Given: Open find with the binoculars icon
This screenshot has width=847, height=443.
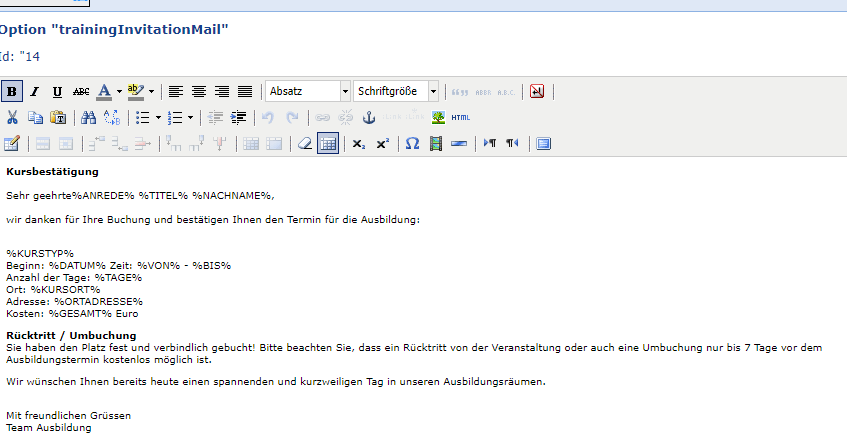Looking at the screenshot, I should click(88, 117).
